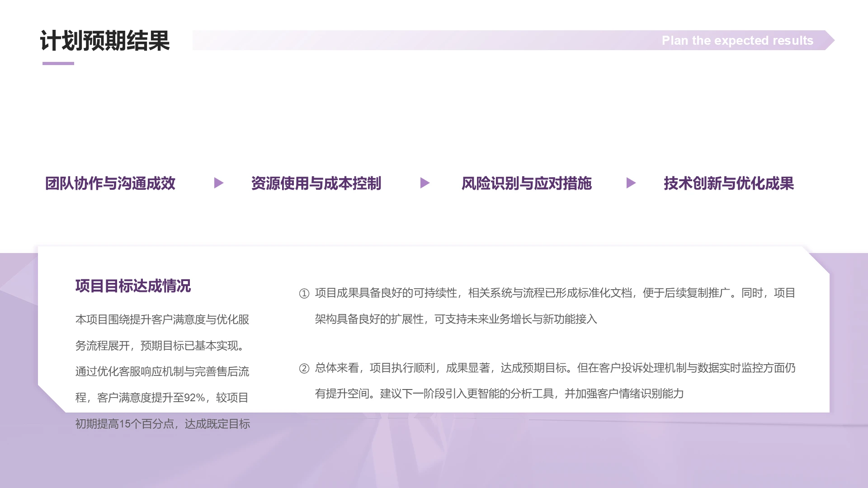Click the text mentioning 客户满意度提升至92%

click(x=163, y=399)
